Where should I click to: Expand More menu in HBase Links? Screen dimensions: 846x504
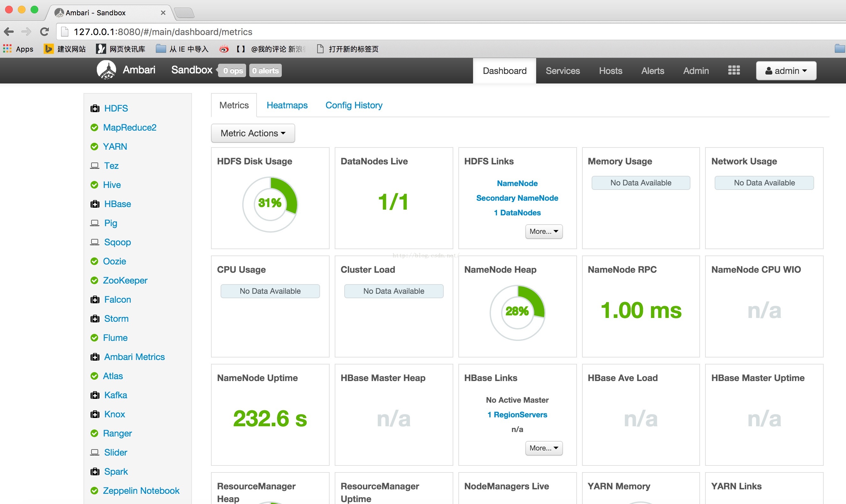point(543,448)
